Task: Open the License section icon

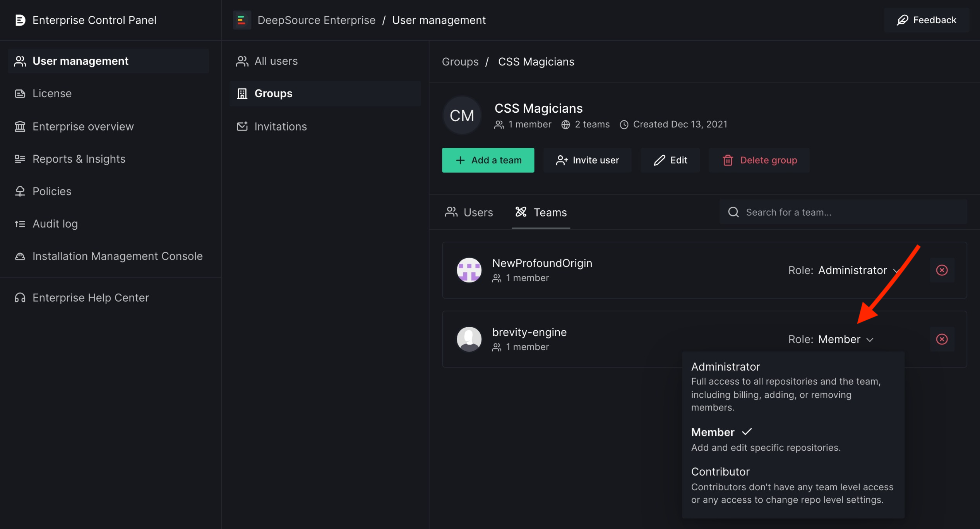Action: [x=20, y=93]
